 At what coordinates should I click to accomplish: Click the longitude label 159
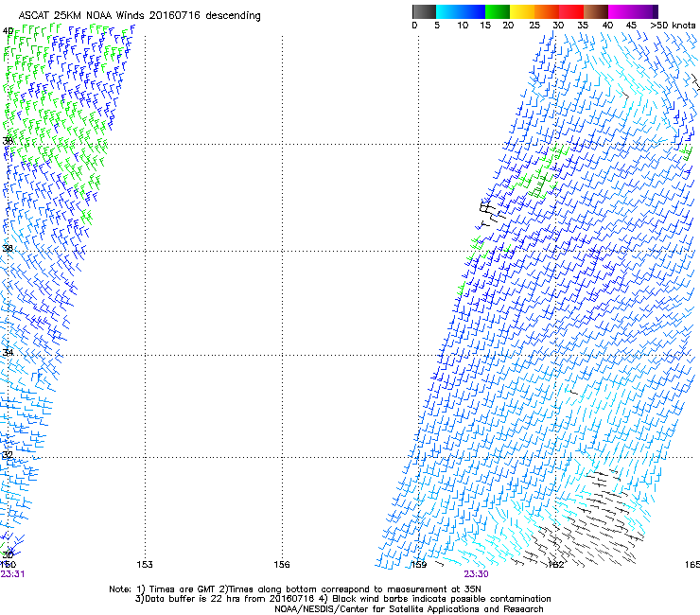pos(419,565)
